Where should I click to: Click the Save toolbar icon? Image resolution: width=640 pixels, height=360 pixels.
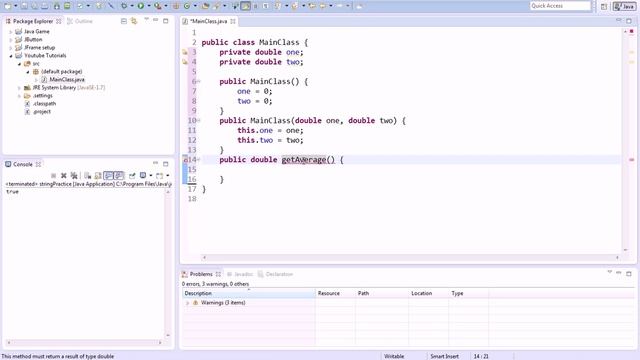(x=24, y=6)
